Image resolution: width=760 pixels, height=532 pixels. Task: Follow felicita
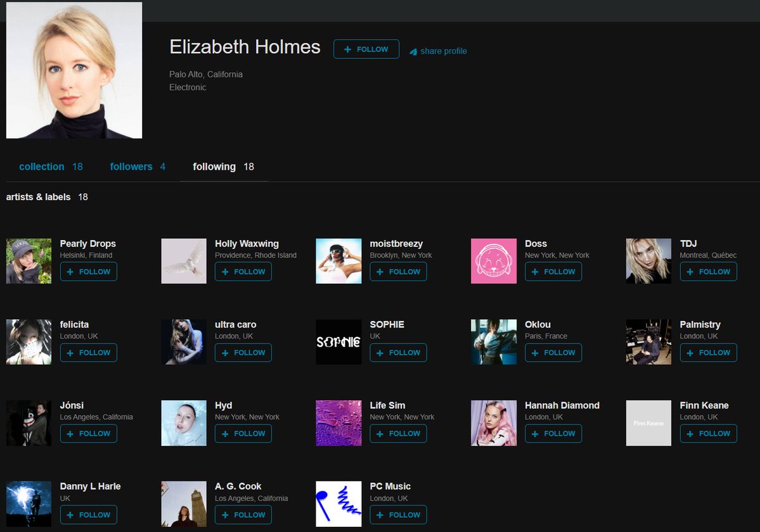tap(89, 352)
